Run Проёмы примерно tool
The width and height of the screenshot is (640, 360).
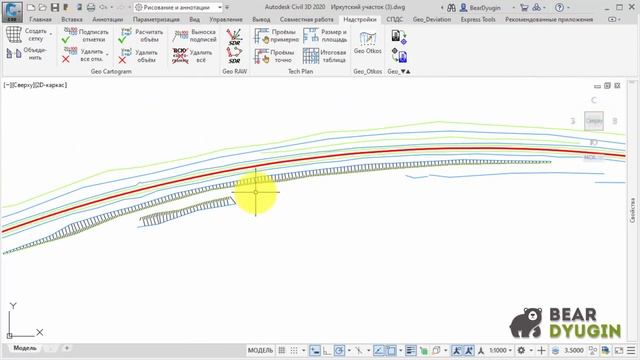tap(276, 36)
